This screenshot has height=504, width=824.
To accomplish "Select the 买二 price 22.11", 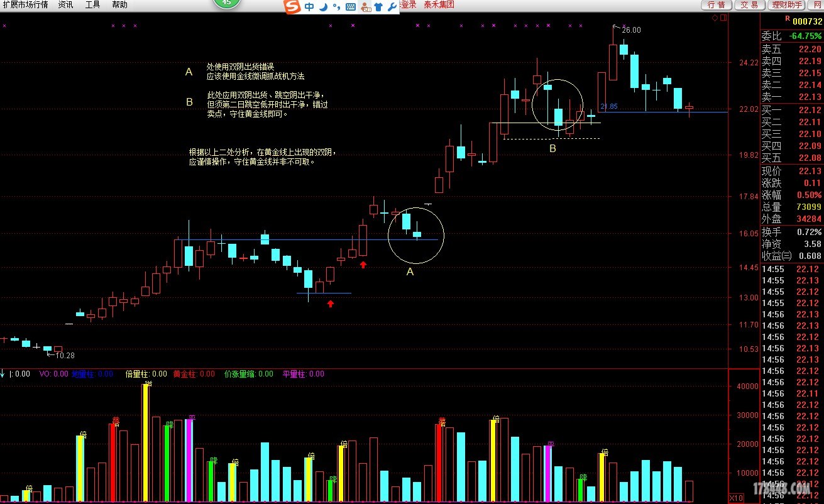I will (810, 122).
